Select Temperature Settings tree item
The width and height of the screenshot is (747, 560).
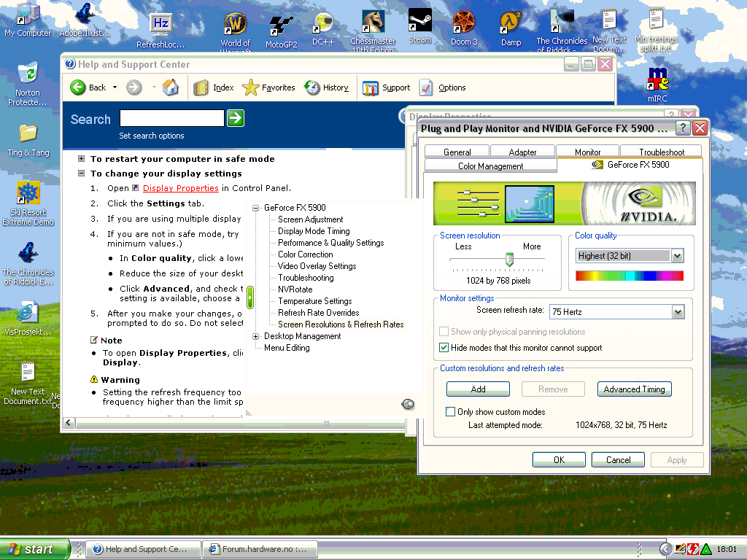pyautogui.click(x=315, y=301)
